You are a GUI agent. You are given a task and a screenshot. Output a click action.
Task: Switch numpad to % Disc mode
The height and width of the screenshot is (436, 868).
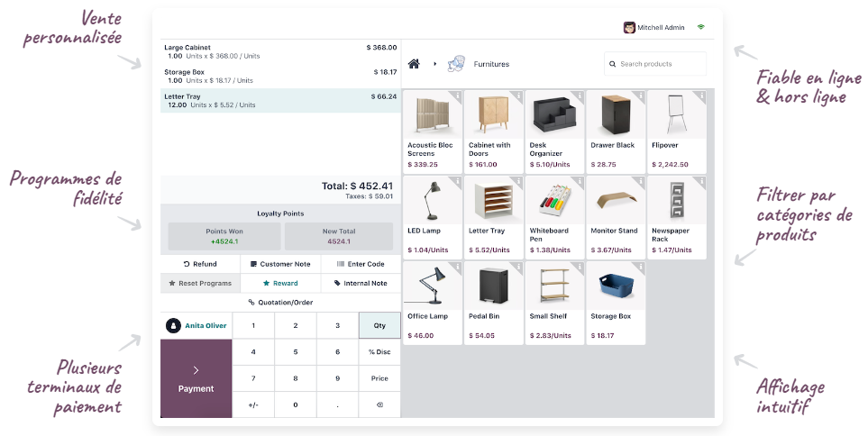click(379, 352)
